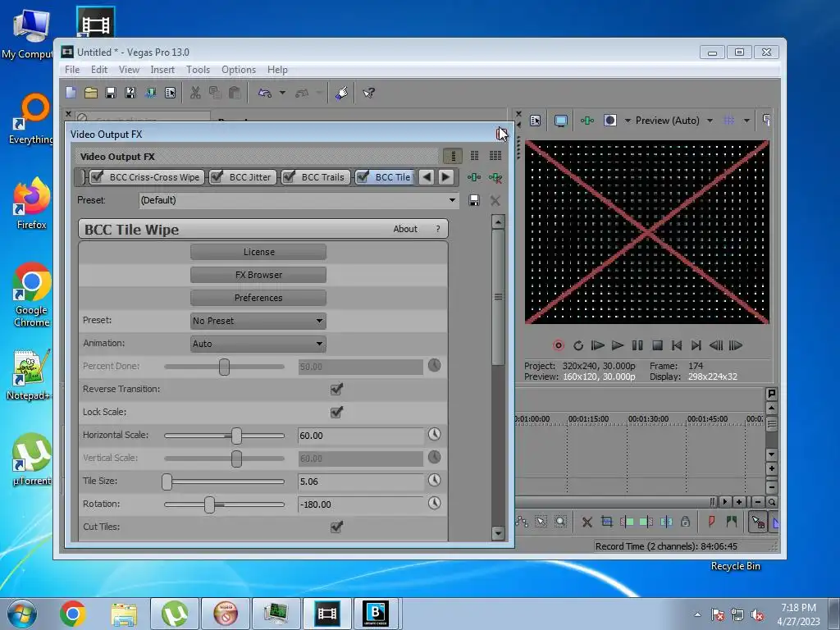This screenshot has width=840, height=630.
Task: Open the Tools menu
Action: [198, 70]
